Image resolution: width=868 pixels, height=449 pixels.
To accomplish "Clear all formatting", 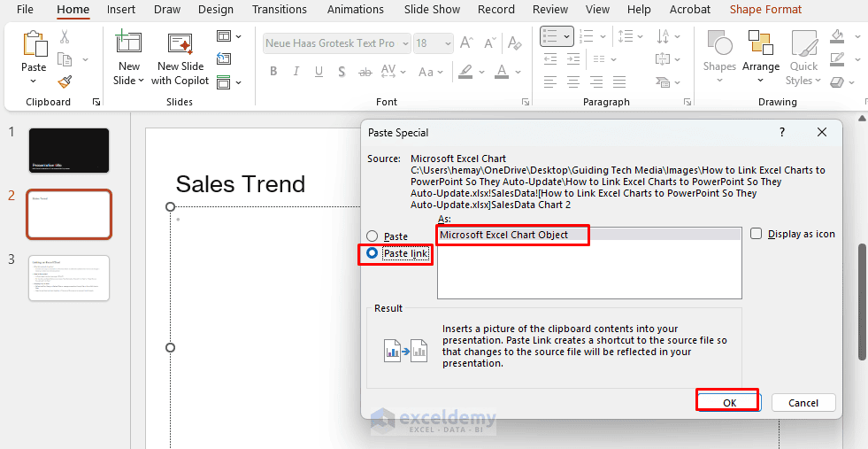I will [514, 43].
